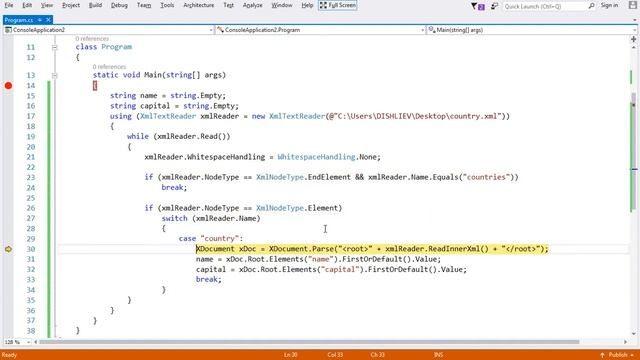The image size is (640, 360).
Task: Open the Window menu
Action: click(x=282, y=5)
